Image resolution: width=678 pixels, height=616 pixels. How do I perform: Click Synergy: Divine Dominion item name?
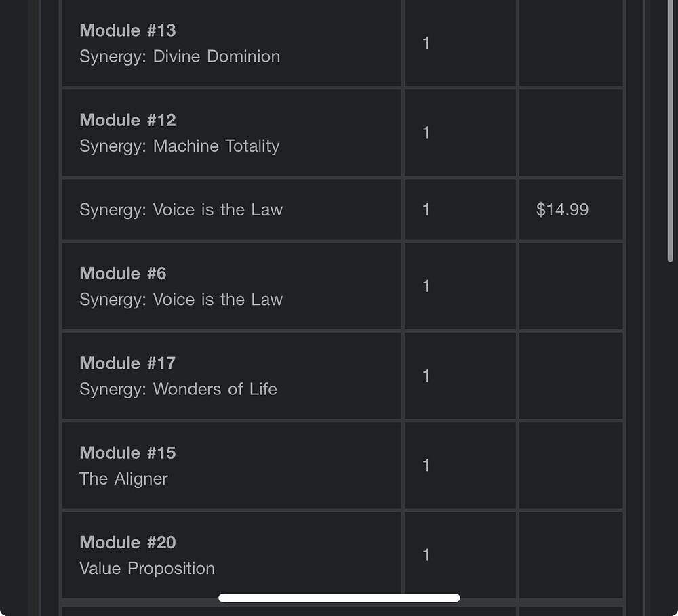[180, 57]
